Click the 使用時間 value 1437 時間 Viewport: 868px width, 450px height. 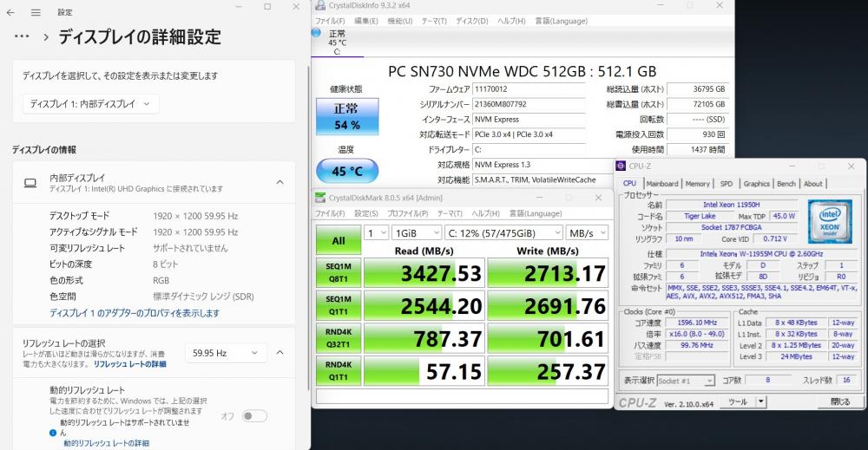(x=698, y=149)
